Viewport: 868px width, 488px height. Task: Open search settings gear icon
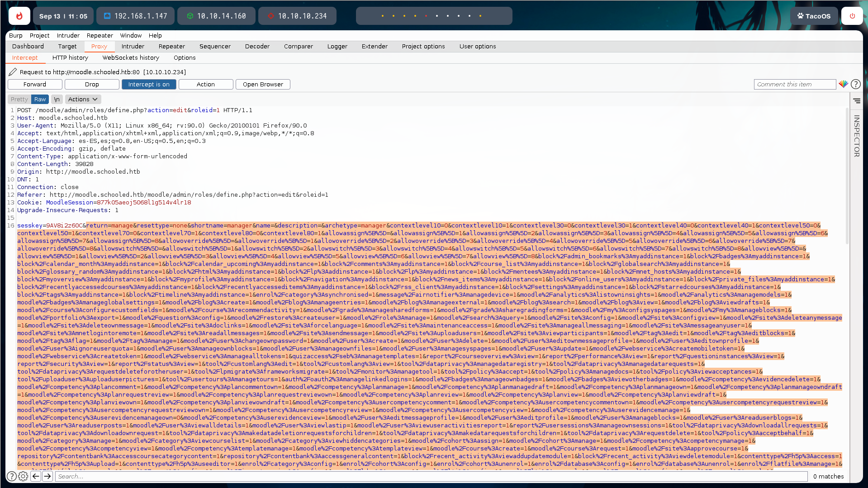point(23,476)
